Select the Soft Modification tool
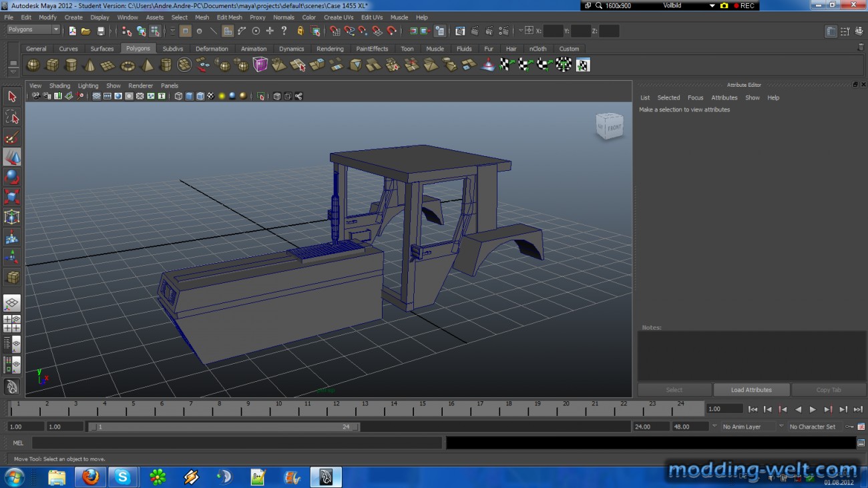This screenshot has height=488, width=868. pos(12,238)
